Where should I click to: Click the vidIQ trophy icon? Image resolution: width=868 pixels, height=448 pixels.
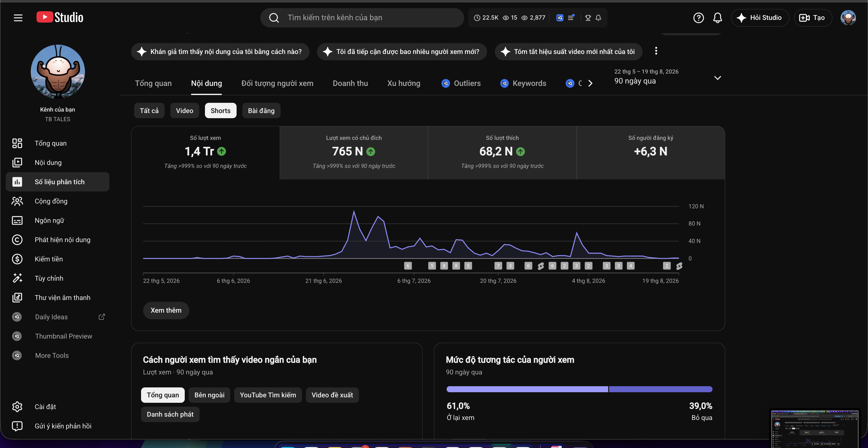click(x=588, y=17)
